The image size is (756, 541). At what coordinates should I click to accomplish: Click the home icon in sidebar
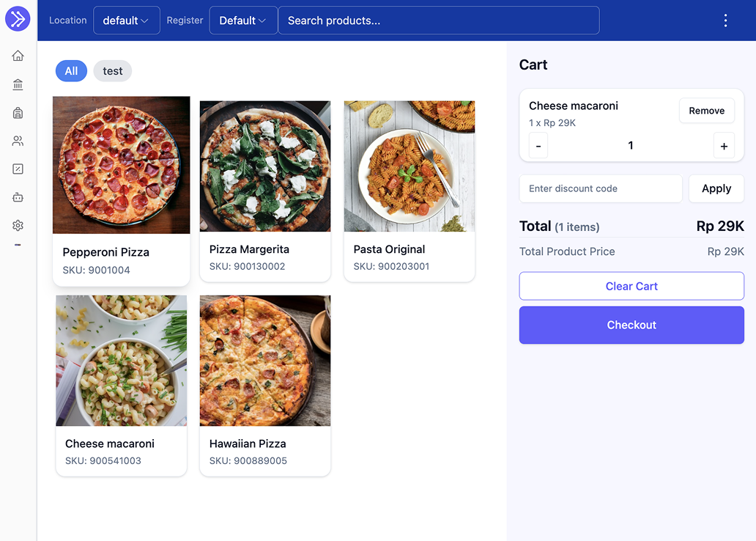(18, 56)
